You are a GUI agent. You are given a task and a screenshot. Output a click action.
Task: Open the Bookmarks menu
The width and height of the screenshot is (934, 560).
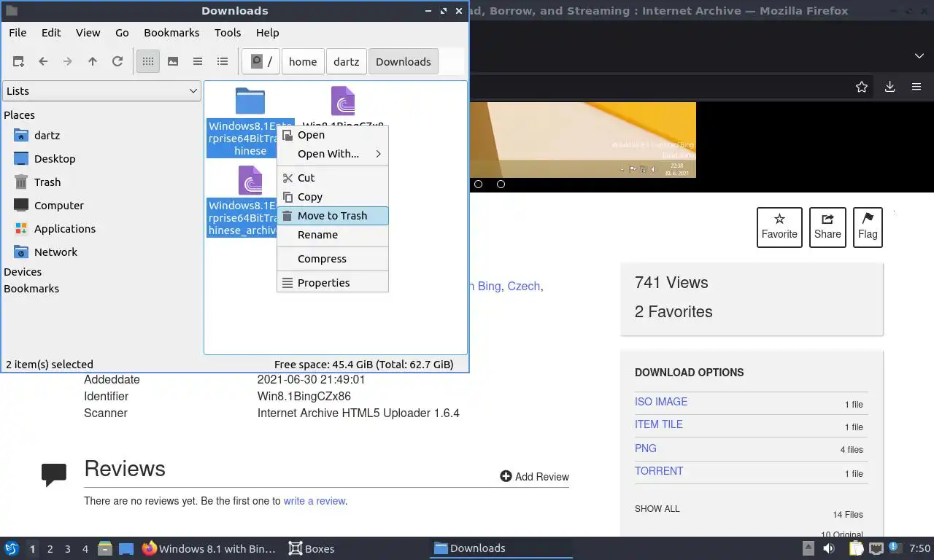pos(171,33)
